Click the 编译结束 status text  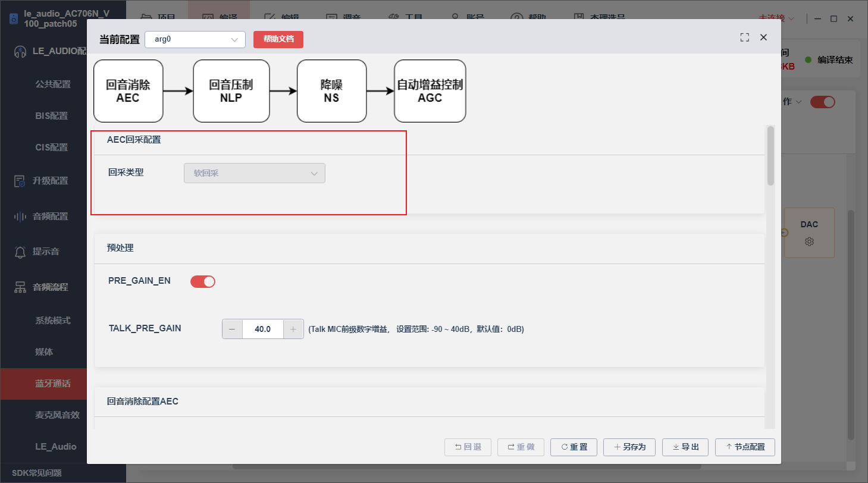tap(835, 60)
